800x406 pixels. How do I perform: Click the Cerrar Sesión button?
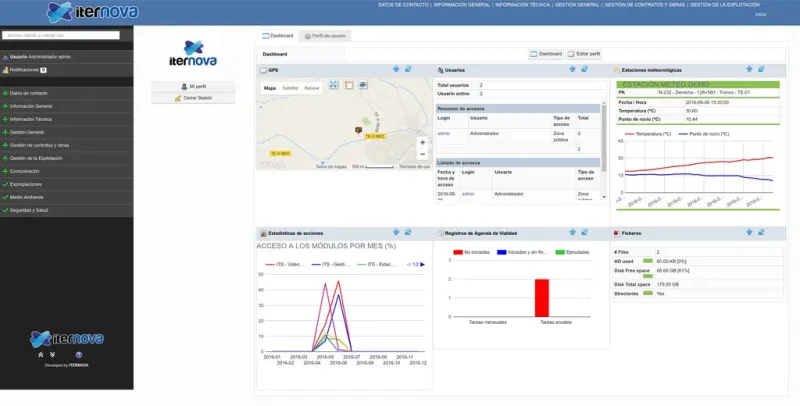point(193,98)
